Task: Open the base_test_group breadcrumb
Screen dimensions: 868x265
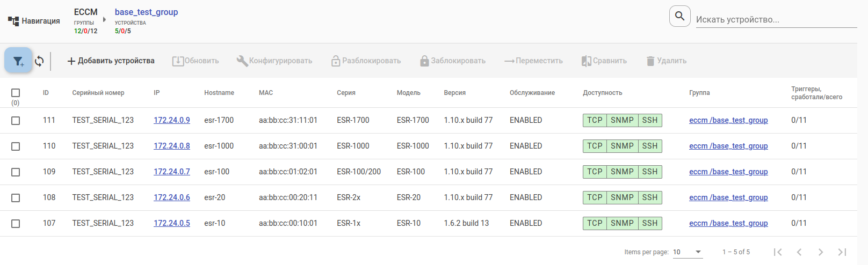Action: click(146, 12)
